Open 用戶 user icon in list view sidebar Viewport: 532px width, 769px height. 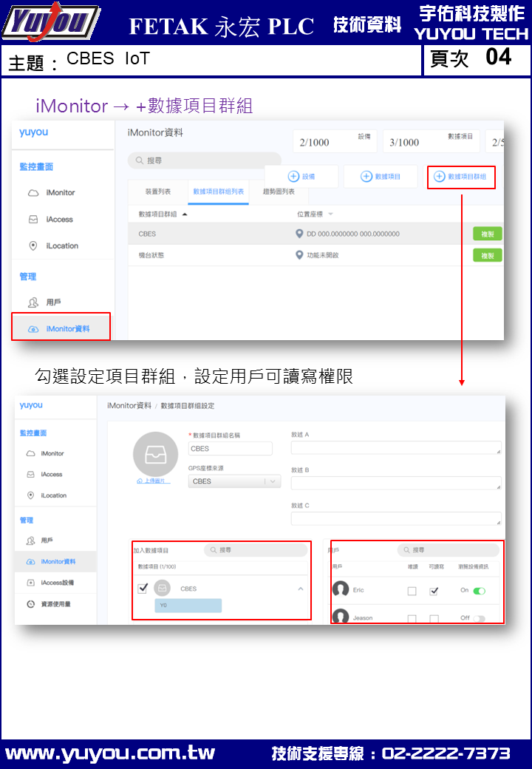click(33, 302)
